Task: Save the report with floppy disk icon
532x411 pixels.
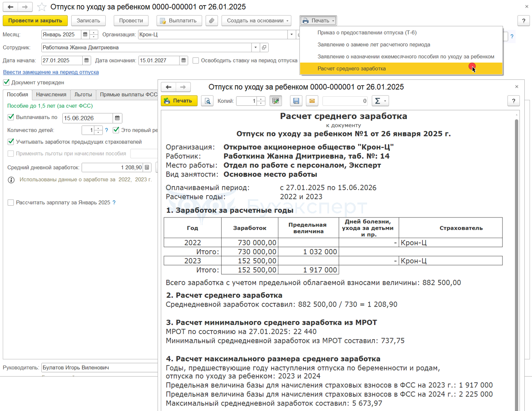Action: (x=296, y=101)
